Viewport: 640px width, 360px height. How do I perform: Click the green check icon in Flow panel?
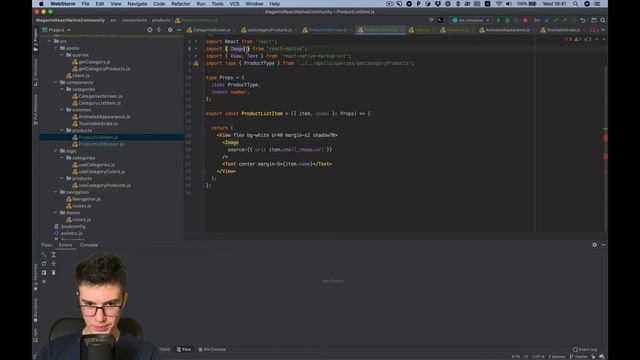click(44, 255)
